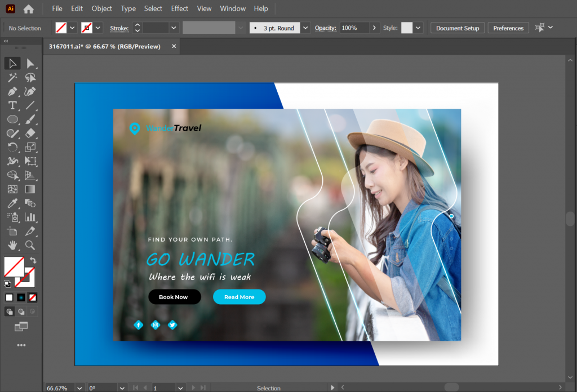Pick the Type tool
The width and height of the screenshot is (577, 392).
[12, 105]
